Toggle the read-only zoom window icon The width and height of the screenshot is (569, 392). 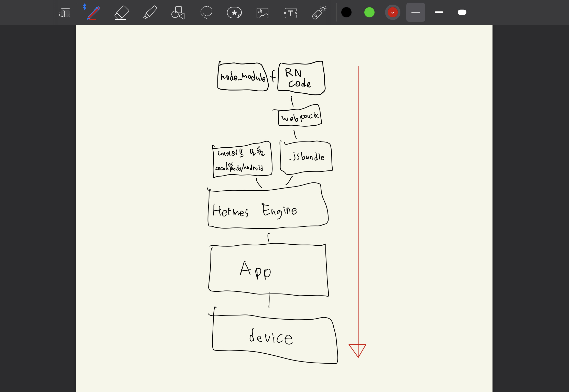click(x=65, y=13)
